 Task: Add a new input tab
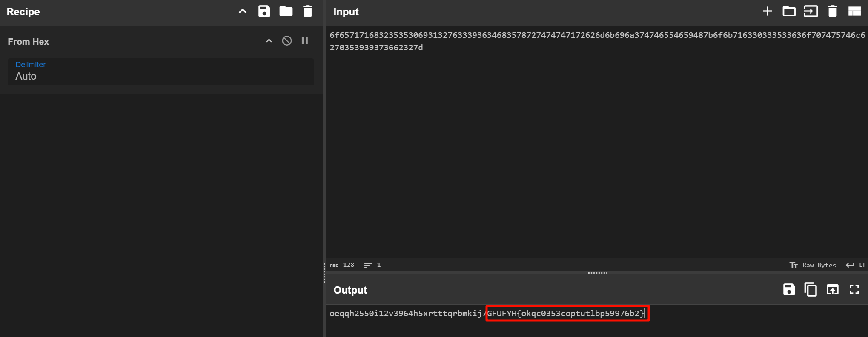click(767, 11)
